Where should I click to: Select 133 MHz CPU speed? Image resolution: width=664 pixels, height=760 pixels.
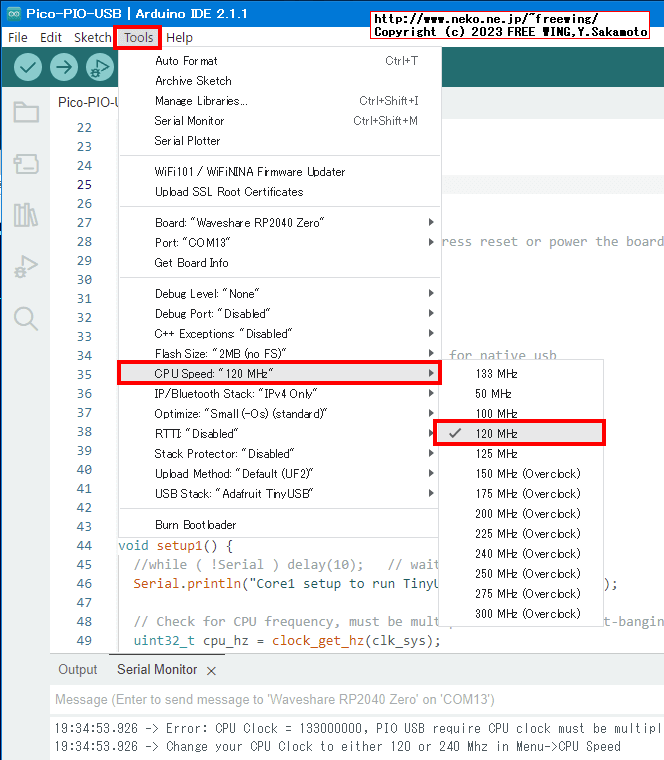[x=496, y=373]
